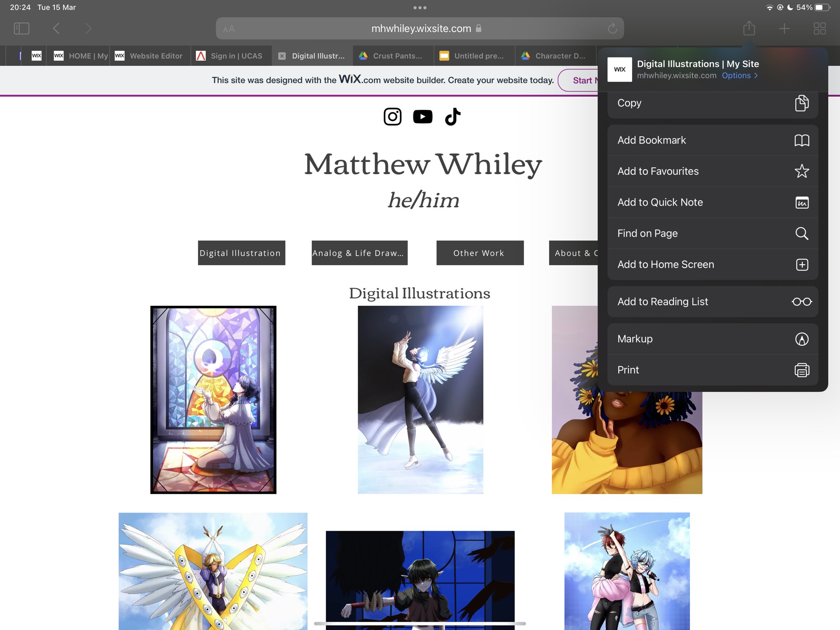
Task: Open the three-dot multitasking menu
Action: (x=420, y=7)
